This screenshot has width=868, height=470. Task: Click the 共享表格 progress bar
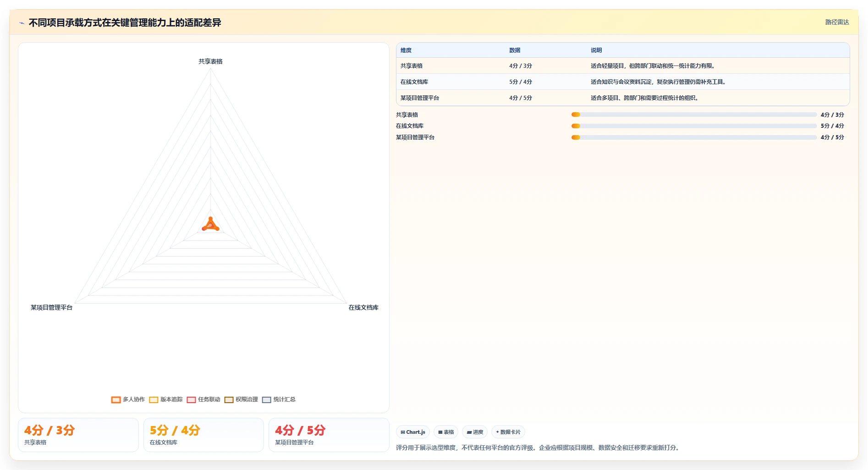(694, 115)
